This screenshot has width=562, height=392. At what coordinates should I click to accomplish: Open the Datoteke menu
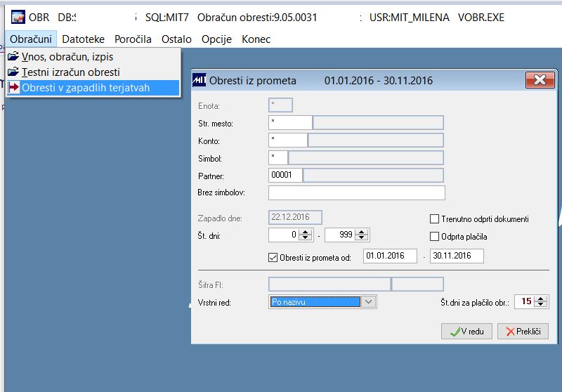(x=83, y=39)
